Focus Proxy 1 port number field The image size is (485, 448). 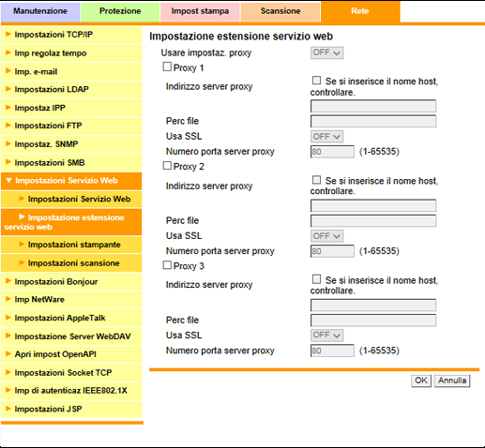(332, 152)
